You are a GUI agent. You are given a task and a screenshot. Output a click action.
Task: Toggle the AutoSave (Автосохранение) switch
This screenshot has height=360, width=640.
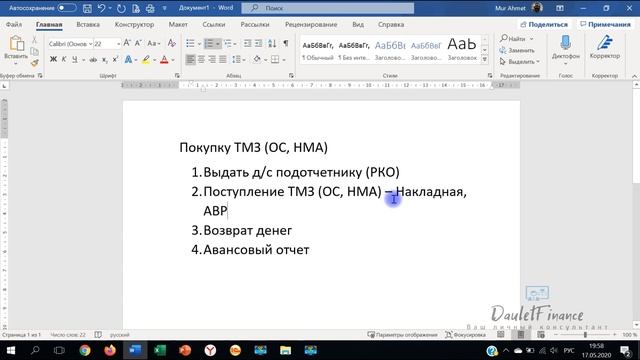(x=67, y=8)
